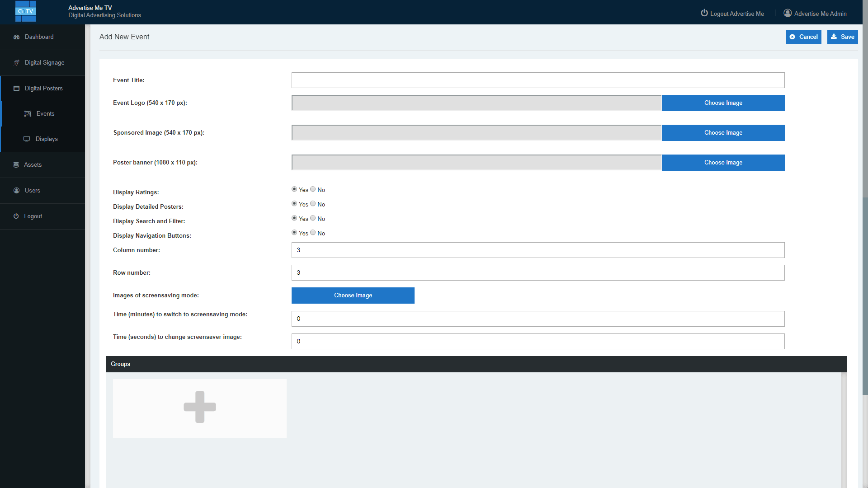
Task: Click the Assets database icon
Action: pyautogui.click(x=16, y=165)
